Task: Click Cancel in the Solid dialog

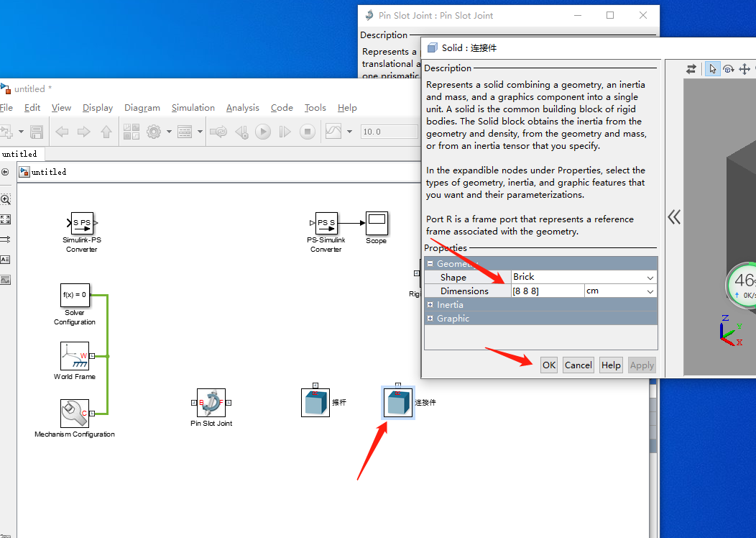Action: click(x=578, y=365)
